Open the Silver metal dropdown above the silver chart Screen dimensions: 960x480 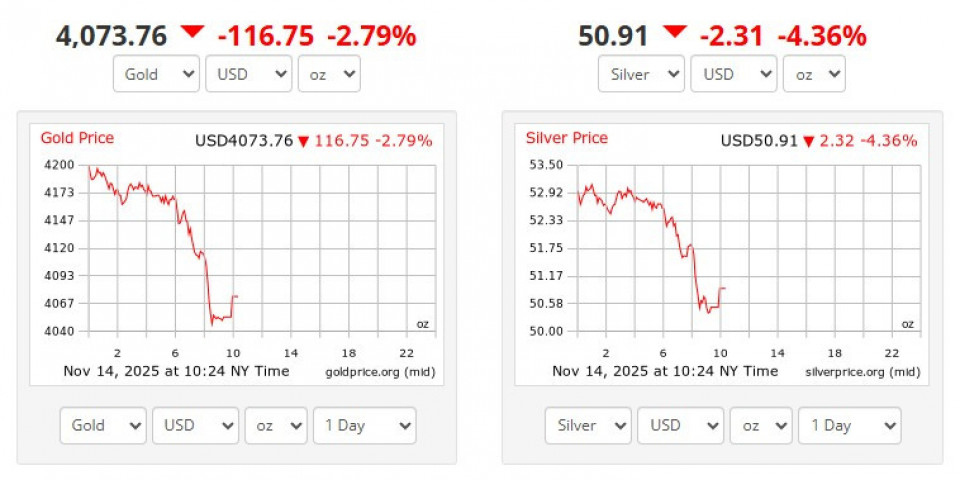click(x=642, y=74)
